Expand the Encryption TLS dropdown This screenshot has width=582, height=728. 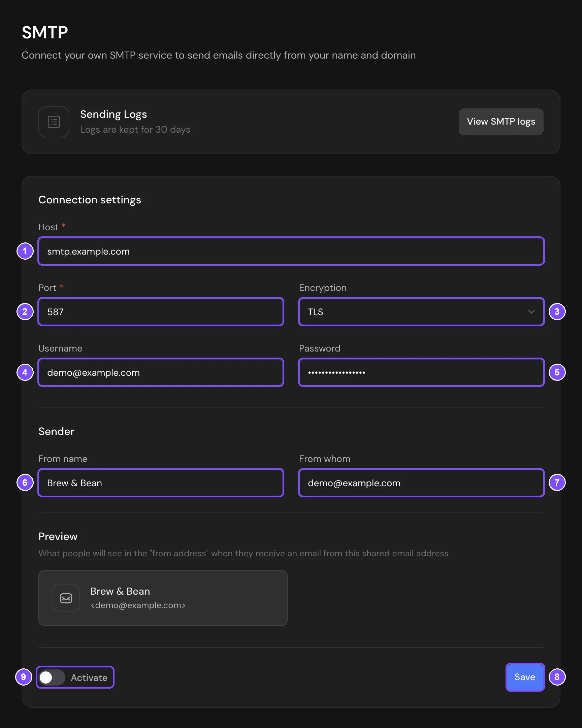click(x=421, y=312)
